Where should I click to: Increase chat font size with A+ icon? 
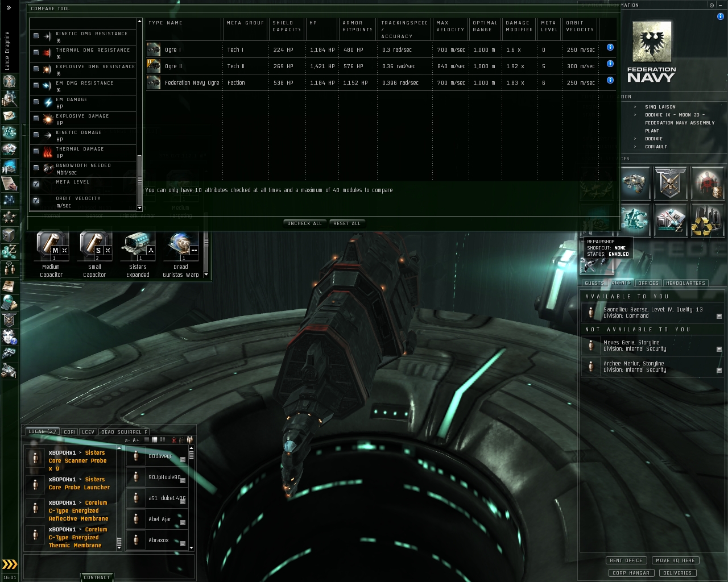(x=136, y=440)
